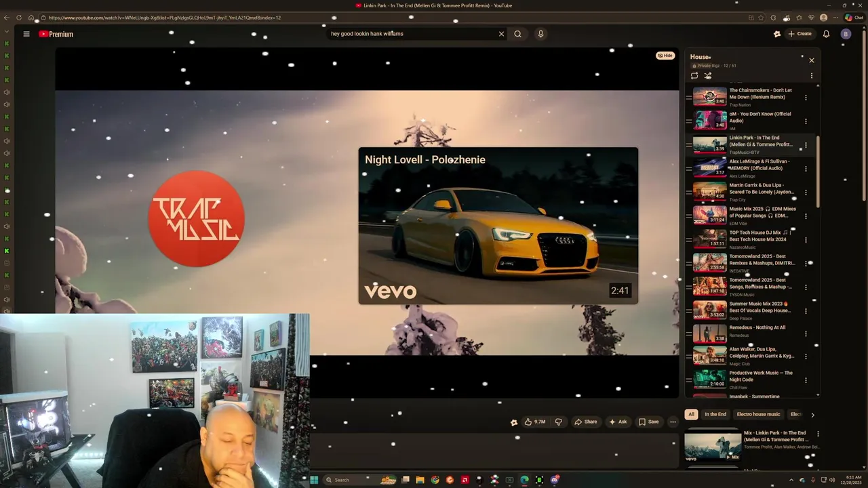Play Summer Music Mix 2023 item
The image size is (868, 488).
(x=709, y=310)
